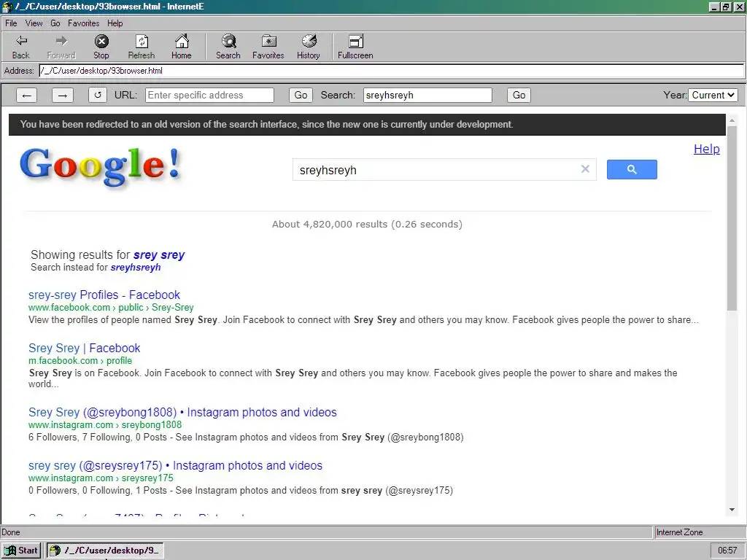
Task: Open srey srey (@sreysrey175) Instagram result
Action: pyautogui.click(x=175, y=466)
